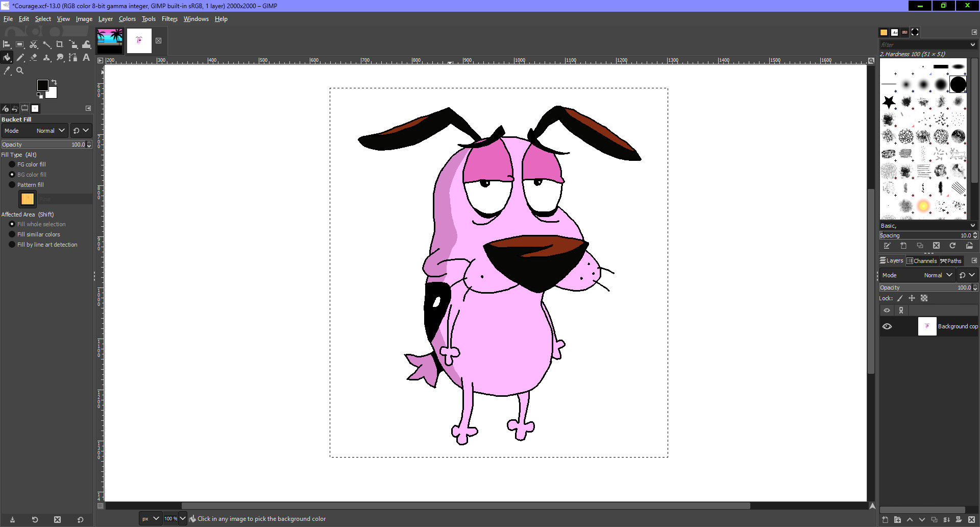Toggle lock position and size
Image resolution: width=980 pixels, height=527 pixels.
coord(912,298)
